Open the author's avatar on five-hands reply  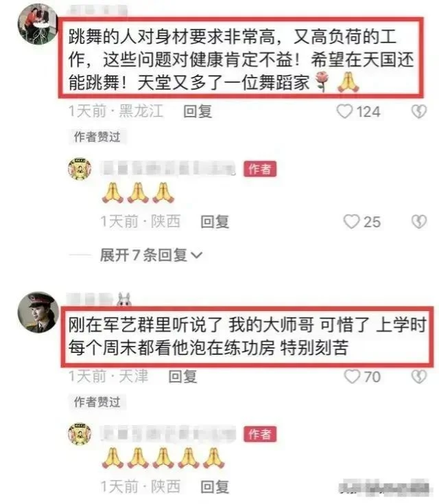[x=80, y=434]
